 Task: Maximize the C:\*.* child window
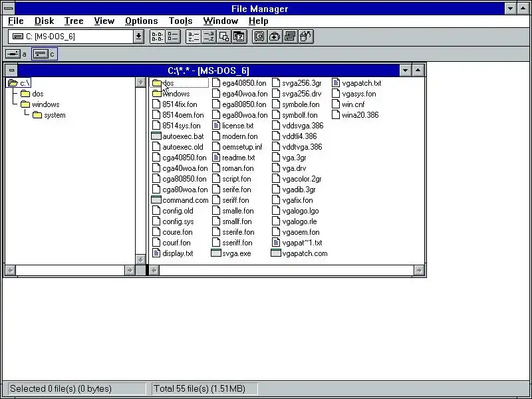(x=418, y=70)
